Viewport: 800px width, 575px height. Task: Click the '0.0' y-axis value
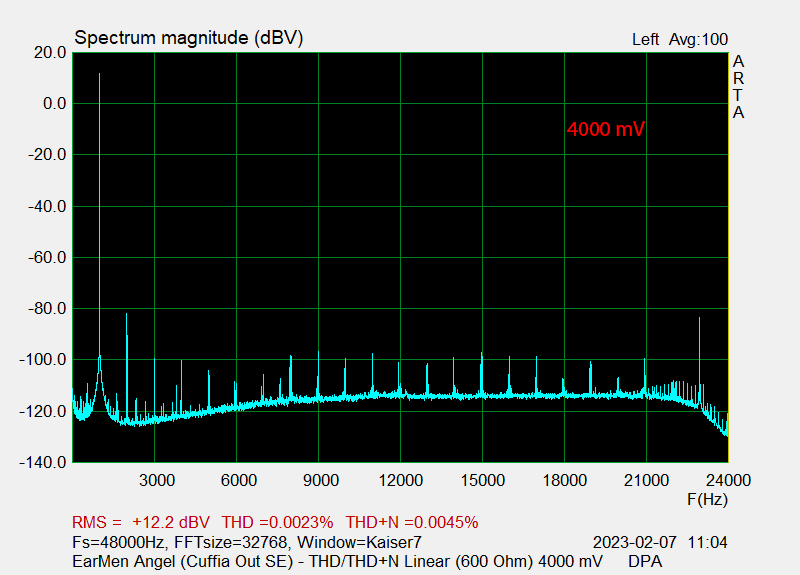55,104
